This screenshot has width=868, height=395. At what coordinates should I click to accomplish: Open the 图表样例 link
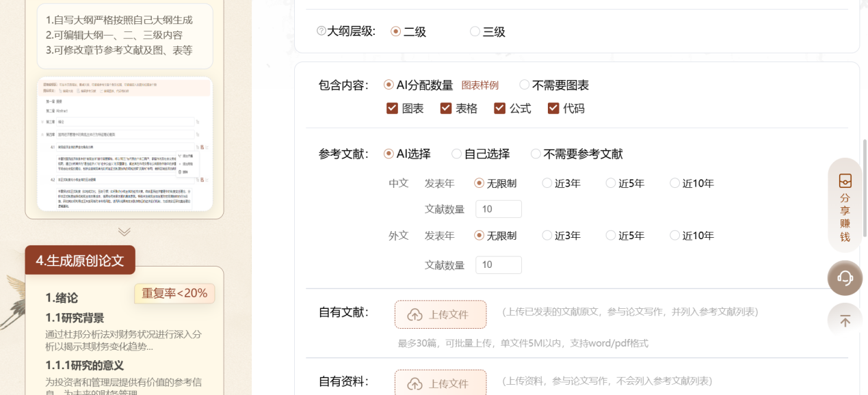pos(480,85)
